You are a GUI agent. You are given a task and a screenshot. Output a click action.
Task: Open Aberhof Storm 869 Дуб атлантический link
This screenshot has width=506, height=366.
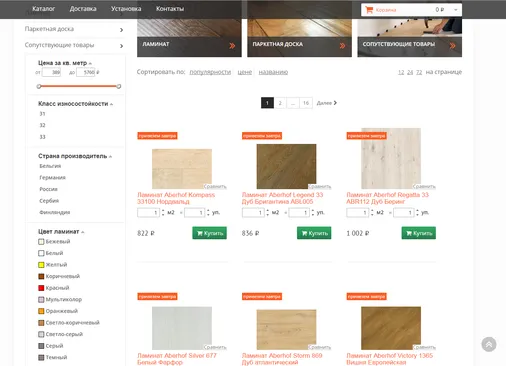point(282,359)
